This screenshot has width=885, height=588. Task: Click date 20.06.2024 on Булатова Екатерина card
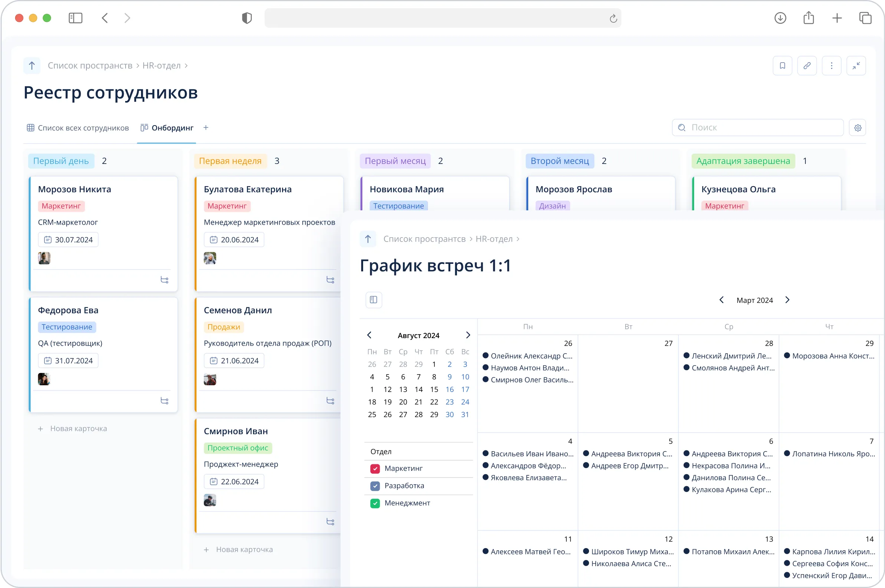coord(234,240)
